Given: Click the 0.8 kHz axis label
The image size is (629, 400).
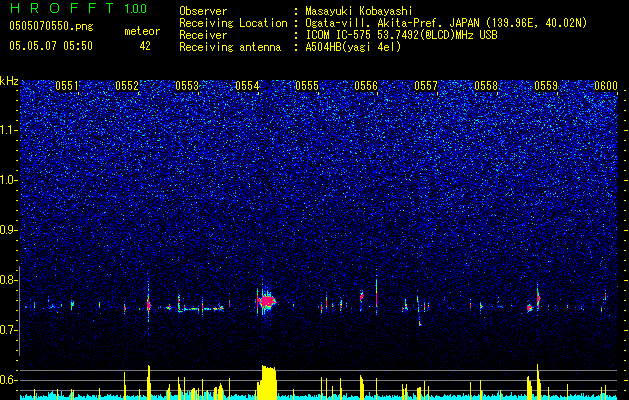Looking at the screenshot, I should pos(9,280).
